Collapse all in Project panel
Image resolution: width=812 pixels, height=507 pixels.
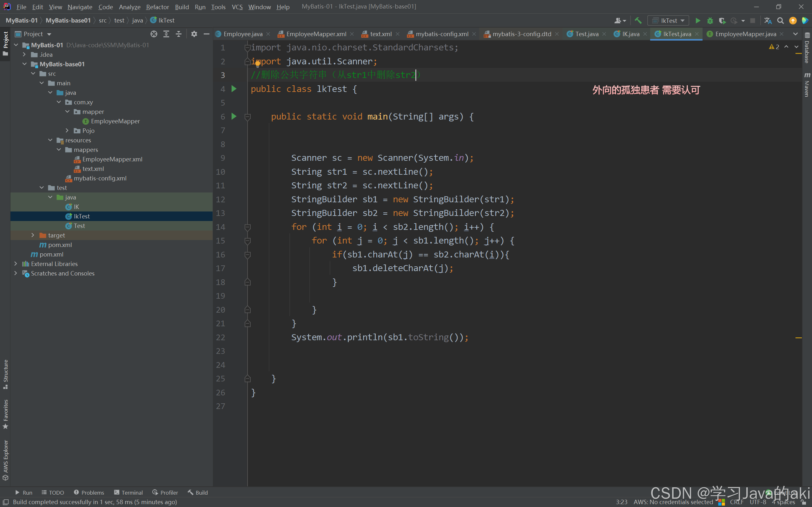[x=179, y=34]
